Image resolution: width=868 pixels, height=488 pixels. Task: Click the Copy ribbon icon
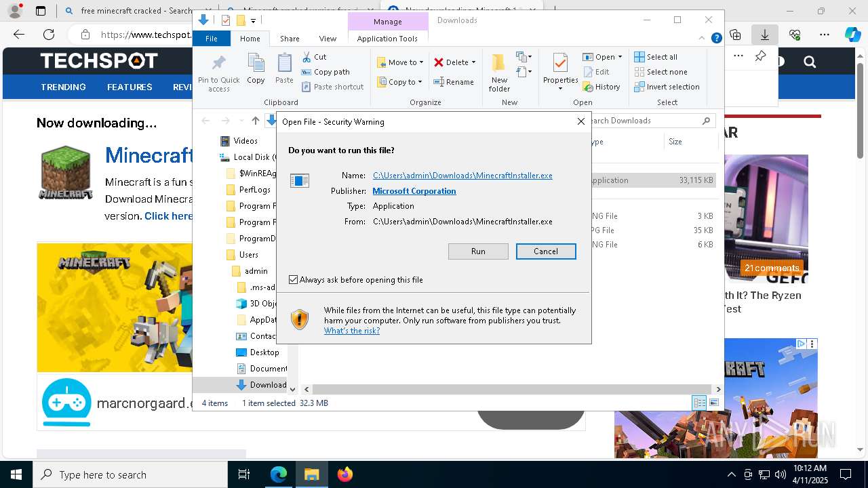(256, 69)
